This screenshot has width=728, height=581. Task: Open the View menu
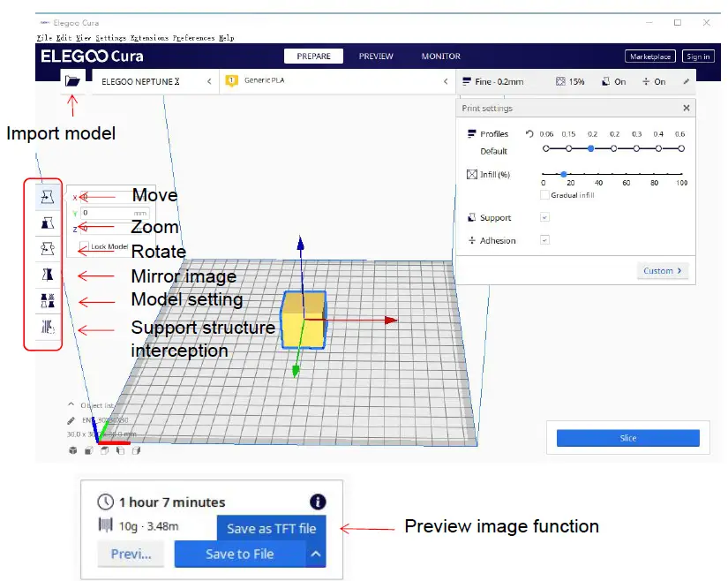84,38
